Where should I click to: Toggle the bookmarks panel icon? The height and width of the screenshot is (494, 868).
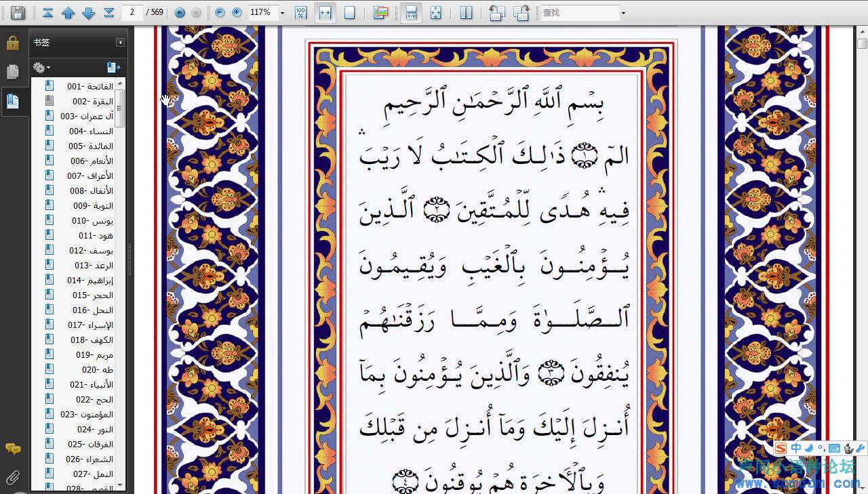point(13,102)
